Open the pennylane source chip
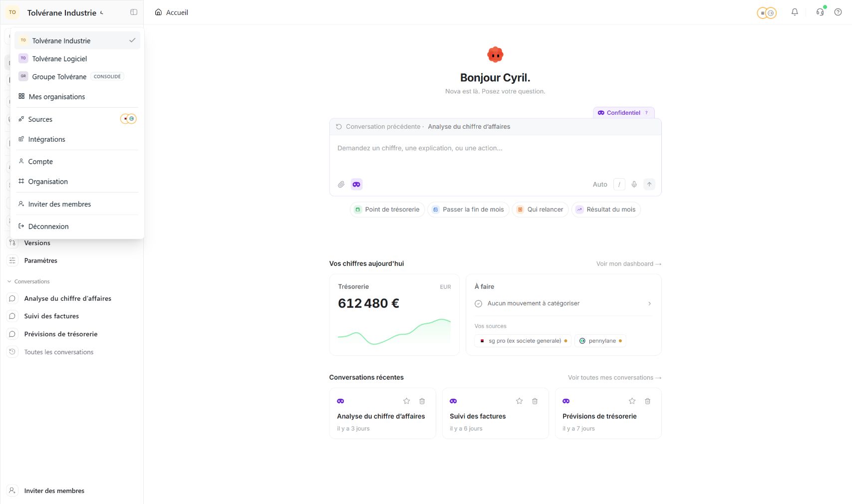The height and width of the screenshot is (504, 852). pos(600,341)
